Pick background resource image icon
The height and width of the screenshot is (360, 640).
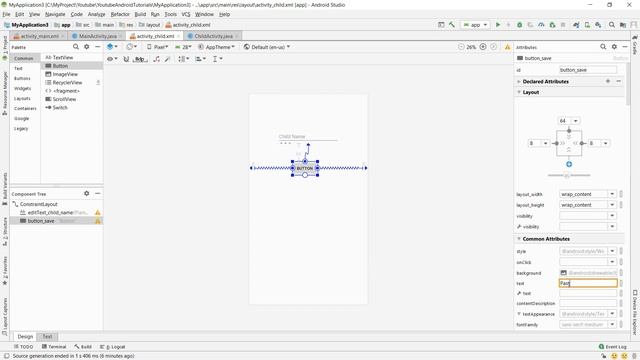click(563, 273)
